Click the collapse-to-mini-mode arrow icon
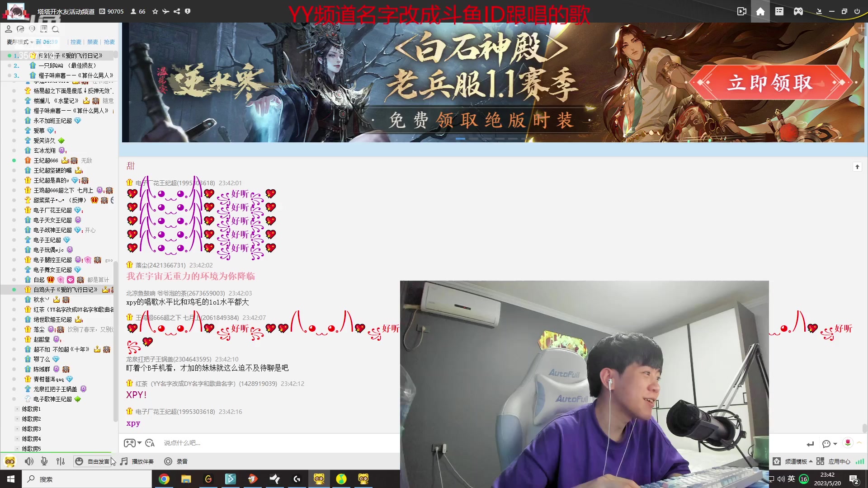868x488 pixels. [819, 11]
